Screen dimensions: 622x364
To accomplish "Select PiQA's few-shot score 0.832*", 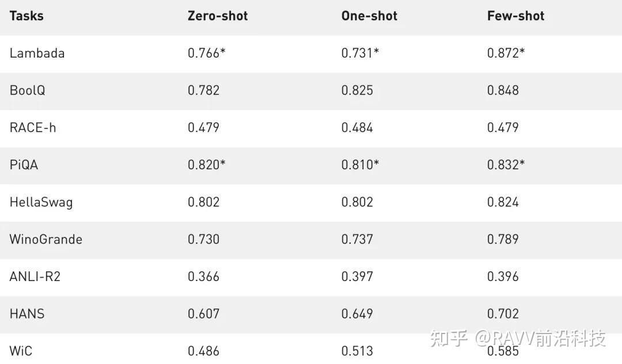I will [506, 165].
